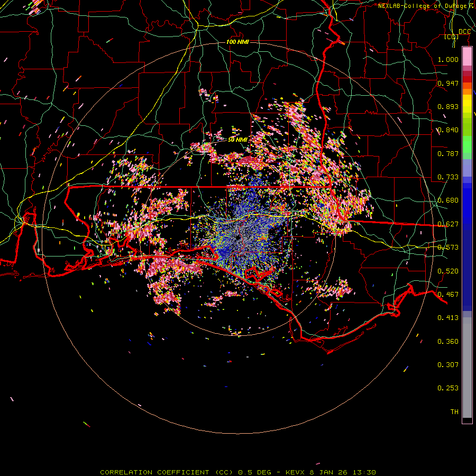
Task: Select the 0.733 legend value
Action: pos(448,177)
